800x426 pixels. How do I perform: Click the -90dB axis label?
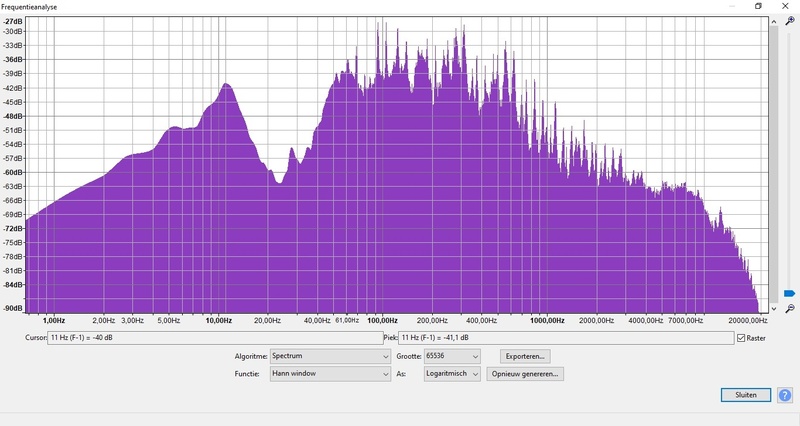[13, 309]
